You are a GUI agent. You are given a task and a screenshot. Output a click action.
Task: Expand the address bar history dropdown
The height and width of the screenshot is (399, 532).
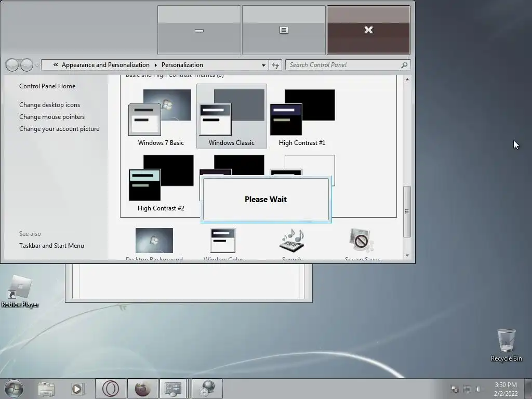pyautogui.click(x=263, y=65)
